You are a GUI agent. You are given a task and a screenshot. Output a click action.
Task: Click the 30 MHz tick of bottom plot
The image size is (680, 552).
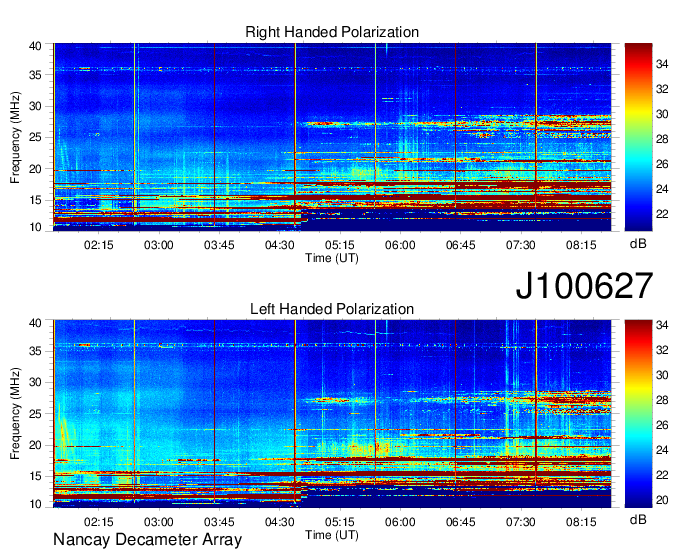[x=35, y=382]
